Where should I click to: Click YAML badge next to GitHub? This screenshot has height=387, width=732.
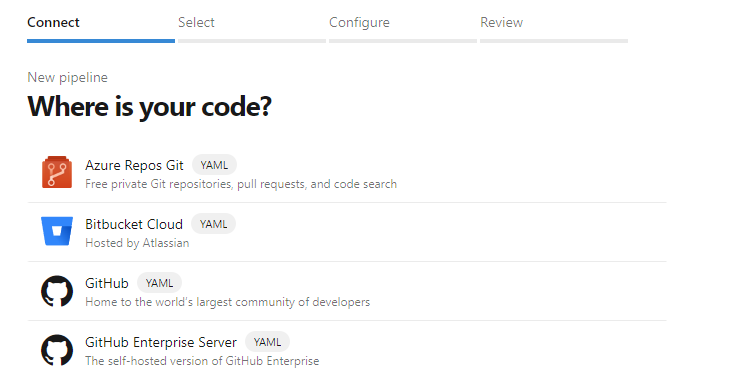coord(159,283)
